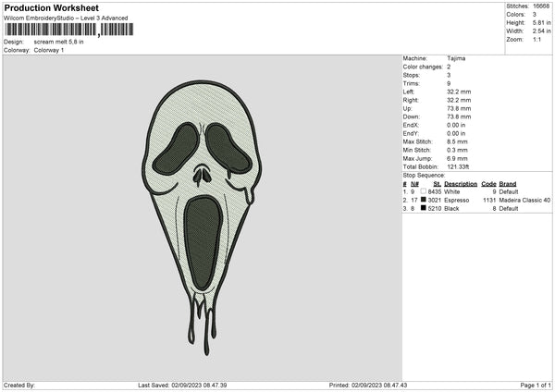Click the 'Brand' column header

click(x=508, y=184)
